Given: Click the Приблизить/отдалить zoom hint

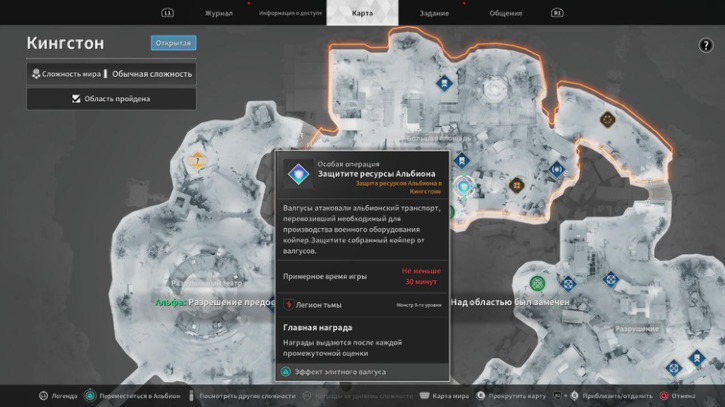Looking at the screenshot, I should coord(617,396).
